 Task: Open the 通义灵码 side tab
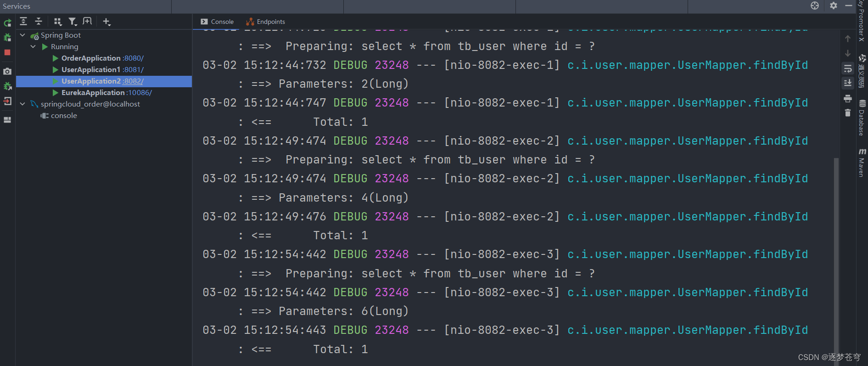click(862, 72)
